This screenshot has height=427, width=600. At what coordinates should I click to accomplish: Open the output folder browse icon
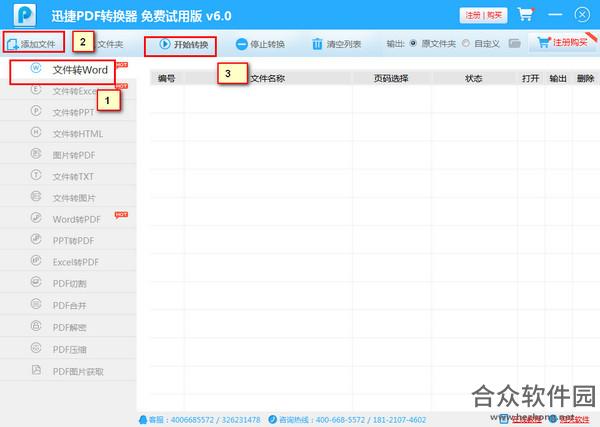pos(515,43)
